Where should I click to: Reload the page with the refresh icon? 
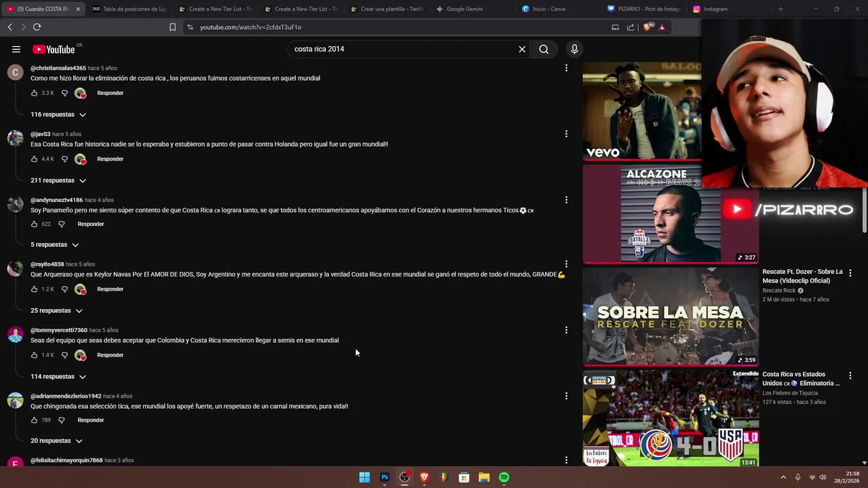click(37, 27)
